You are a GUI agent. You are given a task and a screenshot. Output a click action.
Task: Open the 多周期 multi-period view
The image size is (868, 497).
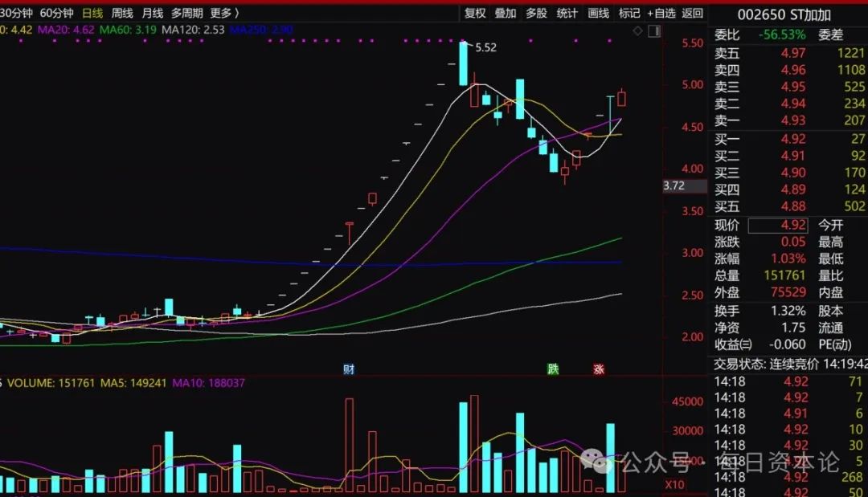pyautogui.click(x=186, y=13)
